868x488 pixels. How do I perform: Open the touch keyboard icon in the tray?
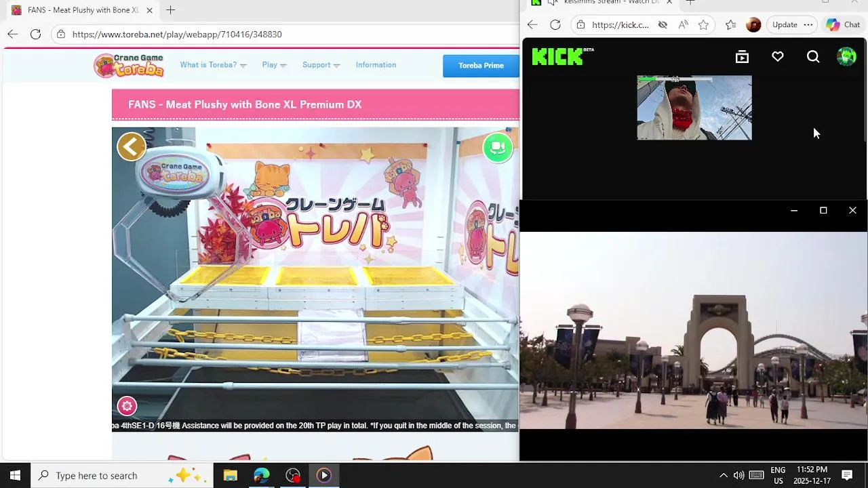(x=757, y=475)
